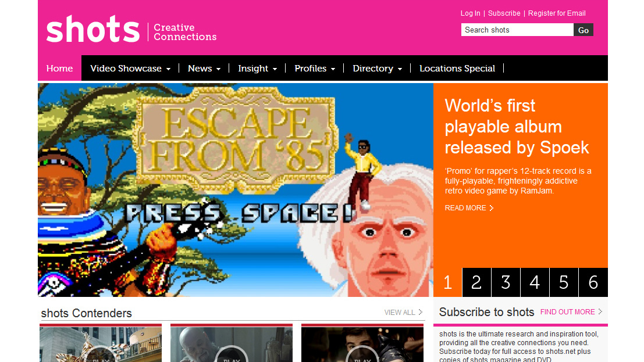644x362 pixels.
Task: Click the Register for Email link
Action: point(557,13)
